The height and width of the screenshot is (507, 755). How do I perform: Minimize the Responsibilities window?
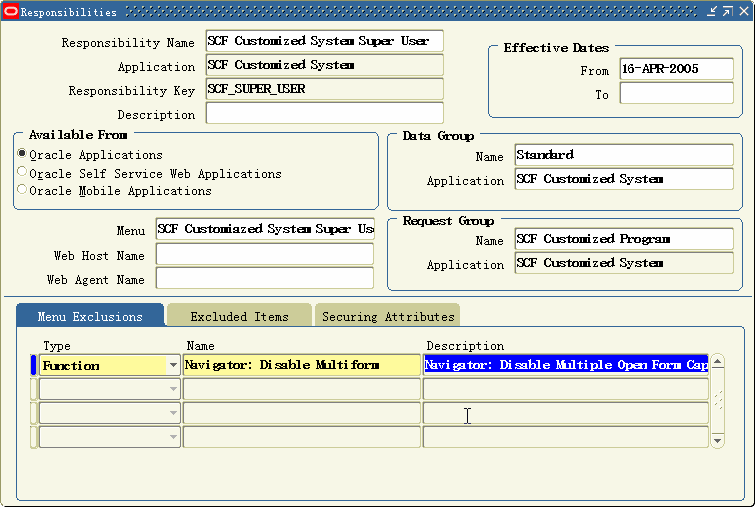click(712, 11)
